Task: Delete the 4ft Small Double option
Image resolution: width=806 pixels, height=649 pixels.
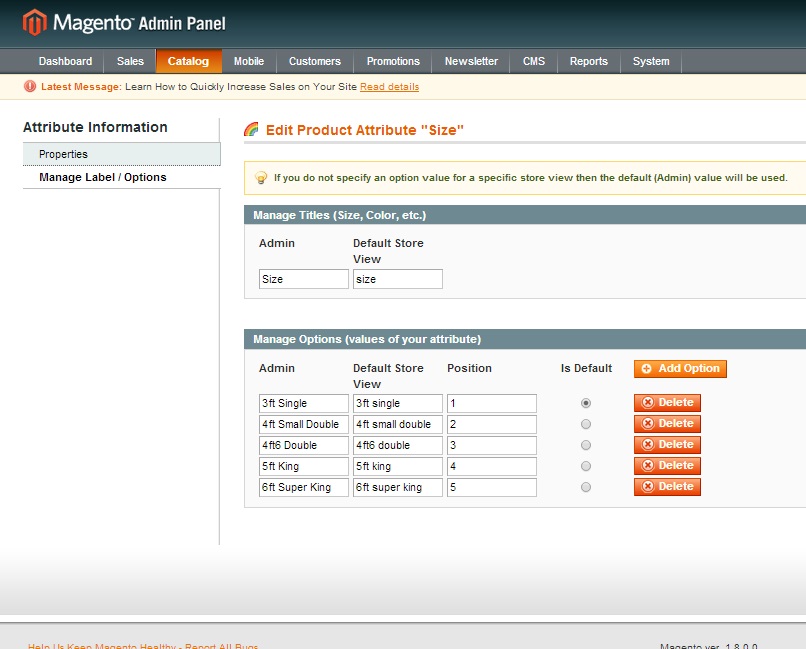Action: pyautogui.click(x=667, y=424)
